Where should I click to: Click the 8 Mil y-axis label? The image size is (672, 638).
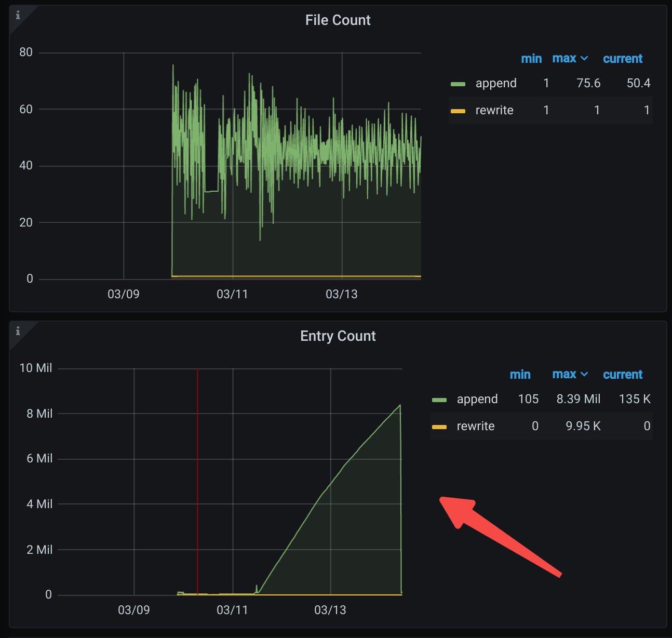(x=39, y=414)
